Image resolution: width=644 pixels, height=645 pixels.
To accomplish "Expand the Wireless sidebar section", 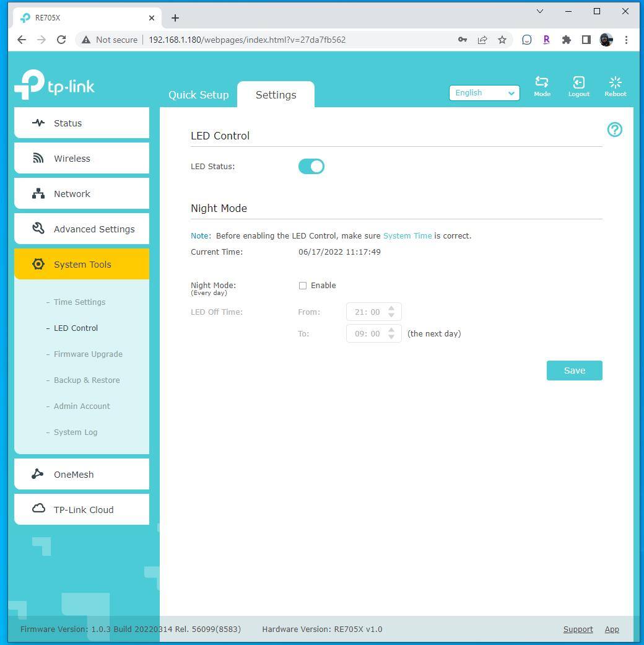I will pos(82,159).
